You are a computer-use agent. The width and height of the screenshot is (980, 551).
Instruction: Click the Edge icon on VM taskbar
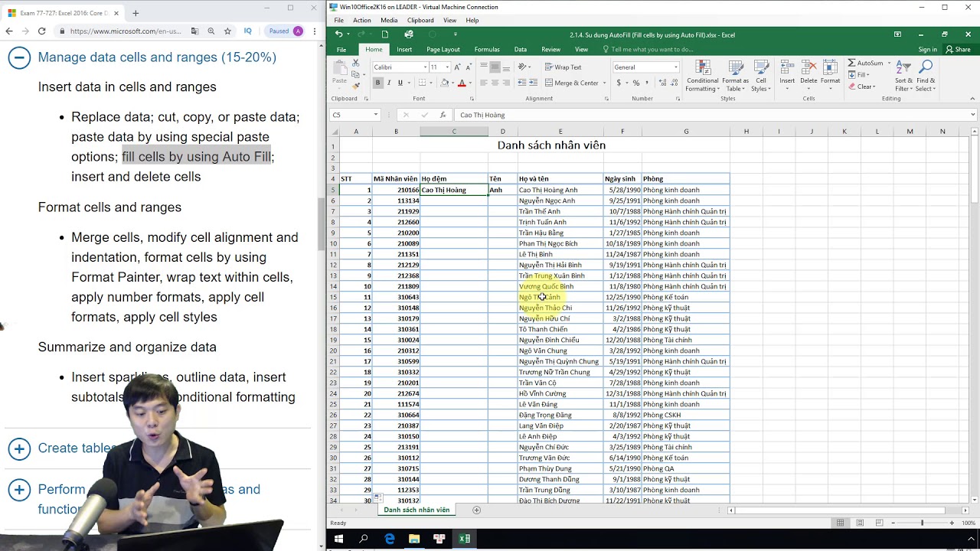point(389,539)
